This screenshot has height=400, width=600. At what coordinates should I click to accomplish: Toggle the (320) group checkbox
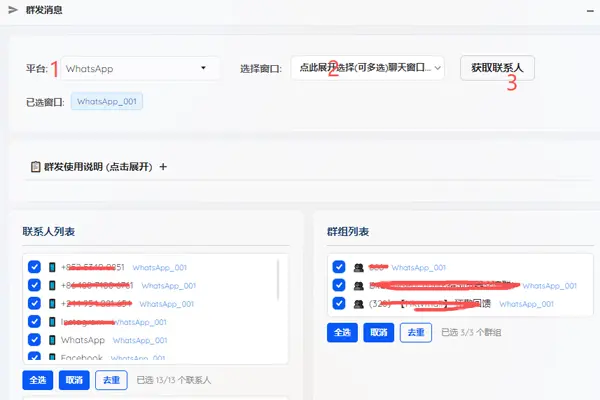pos(339,303)
